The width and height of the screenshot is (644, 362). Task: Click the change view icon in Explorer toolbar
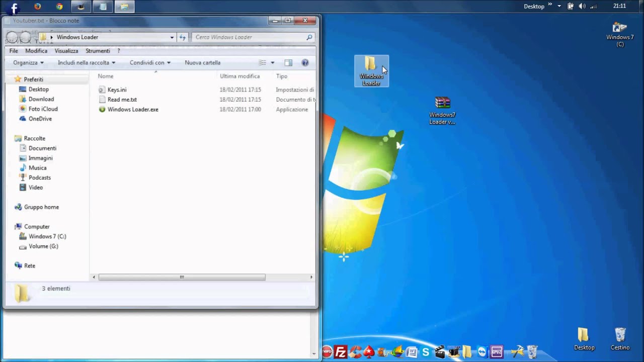pos(262,63)
